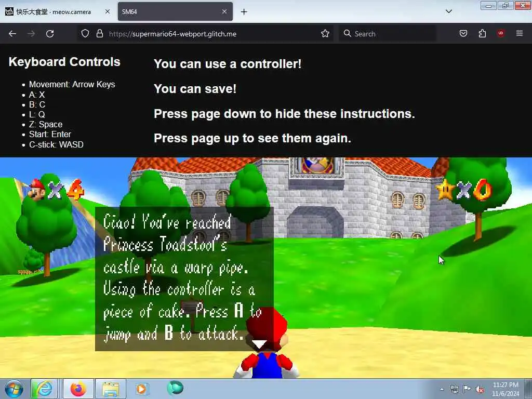This screenshot has height=399, width=532.
Task: Click Mario character in the game
Action: tap(267, 343)
